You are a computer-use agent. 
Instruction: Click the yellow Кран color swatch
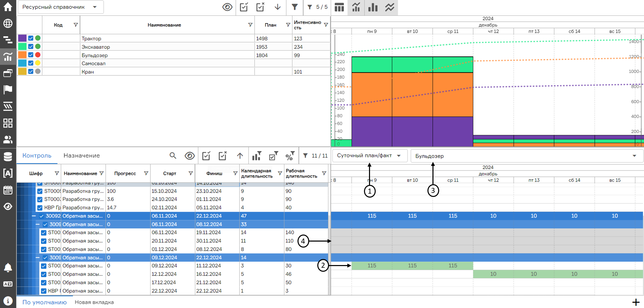pos(22,71)
